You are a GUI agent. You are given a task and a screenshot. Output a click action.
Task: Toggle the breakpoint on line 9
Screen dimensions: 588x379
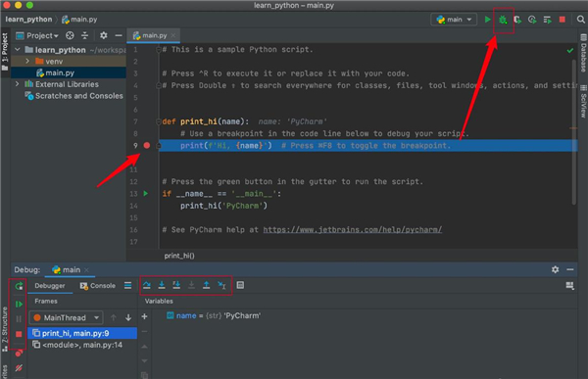pyautogui.click(x=147, y=146)
